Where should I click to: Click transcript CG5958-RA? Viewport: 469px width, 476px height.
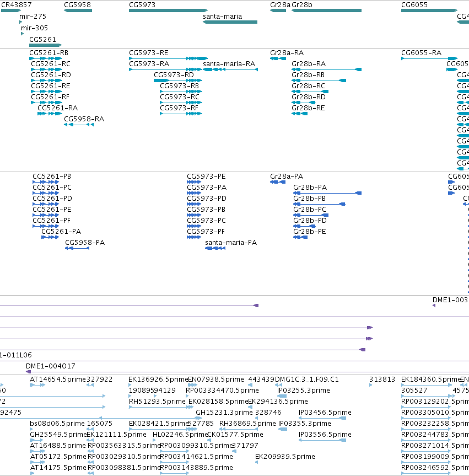click(84, 119)
